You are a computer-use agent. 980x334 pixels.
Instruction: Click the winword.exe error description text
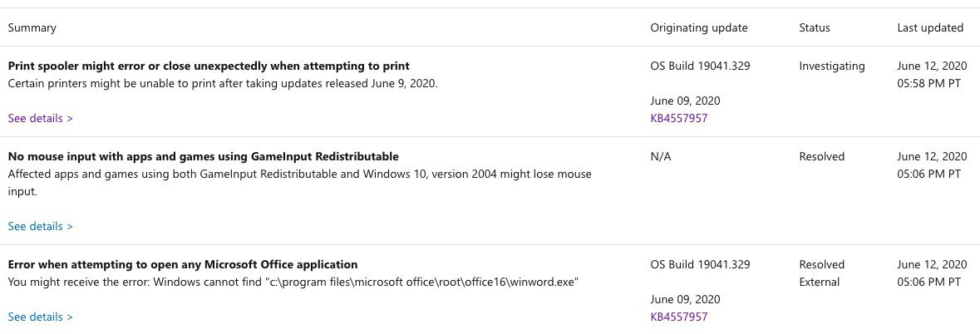293,282
